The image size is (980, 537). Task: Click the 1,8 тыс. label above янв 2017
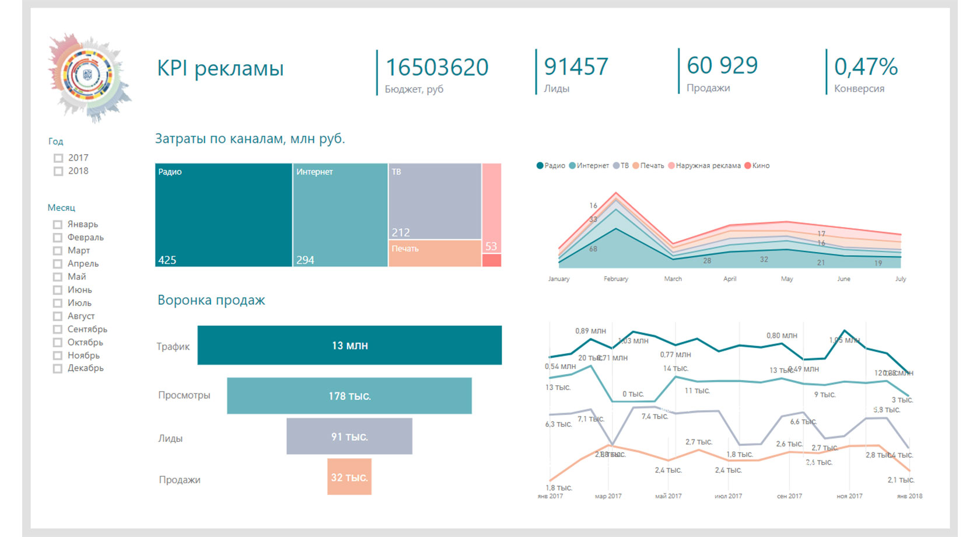point(559,488)
